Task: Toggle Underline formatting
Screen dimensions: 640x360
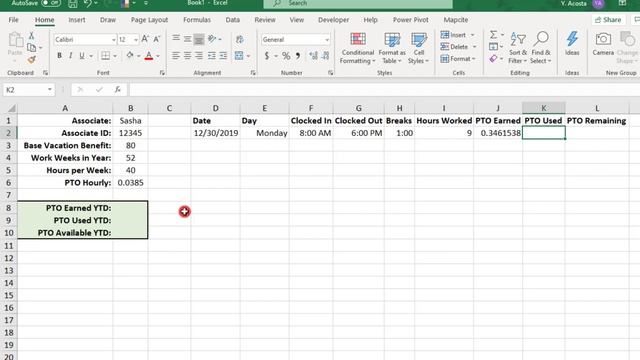Action: click(82, 56)
